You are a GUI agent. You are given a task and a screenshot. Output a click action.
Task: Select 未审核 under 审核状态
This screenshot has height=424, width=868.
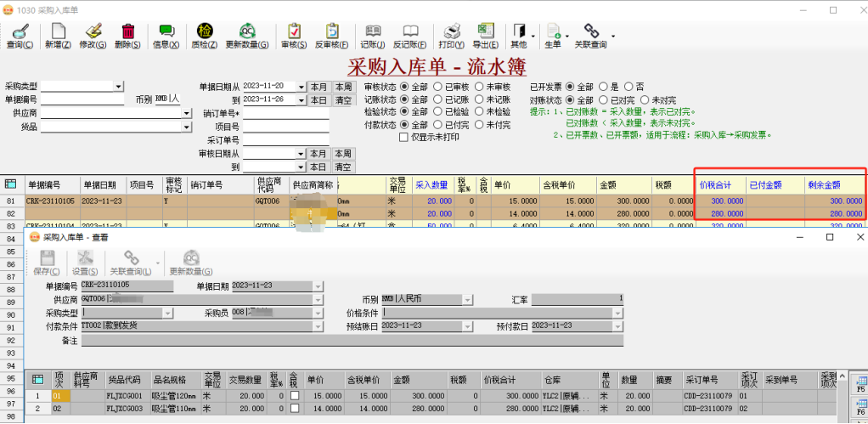click(479, 87)
